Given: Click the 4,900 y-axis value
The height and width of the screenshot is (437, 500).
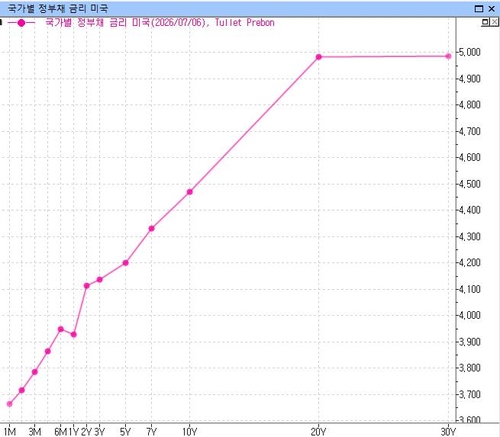Looking at the screenshot, I should tap(470, 79).
